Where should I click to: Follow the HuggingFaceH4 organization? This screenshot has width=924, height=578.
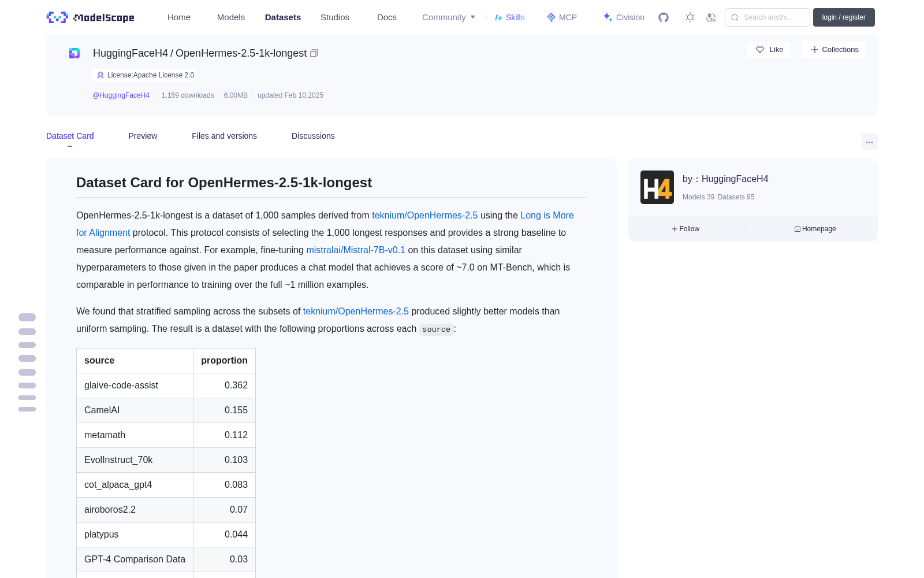pos(685,229)
